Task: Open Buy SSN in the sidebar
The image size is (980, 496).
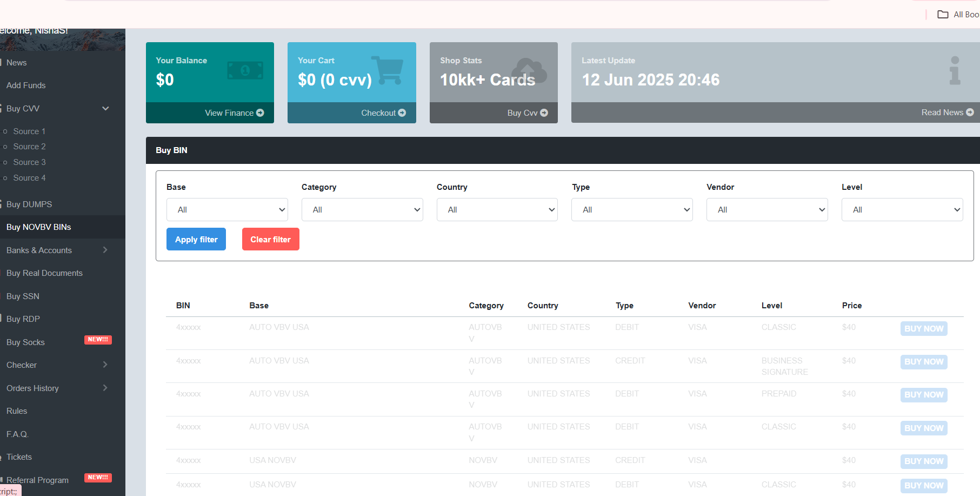Action: click(23, 296)
